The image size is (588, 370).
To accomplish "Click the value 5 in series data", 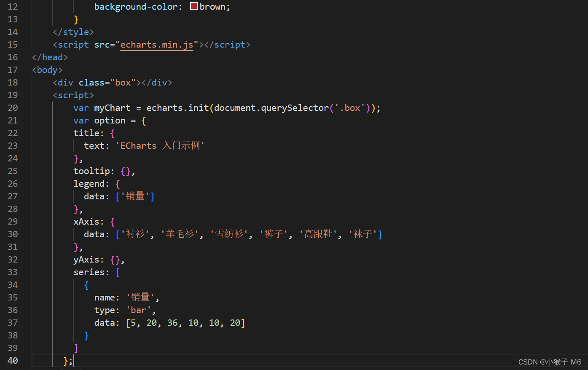I will (x=134, y=323).
